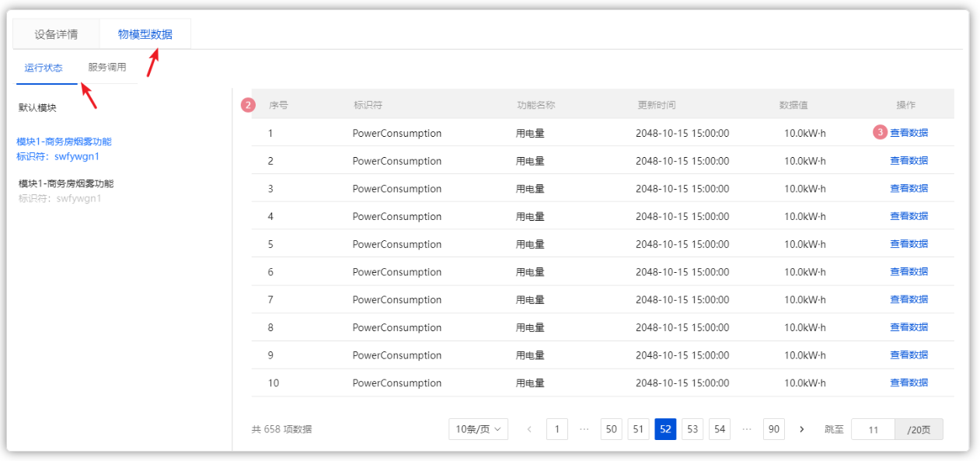The image size is (980, 461).
Task: View data for row 7
Action: (x=909, y=299)
